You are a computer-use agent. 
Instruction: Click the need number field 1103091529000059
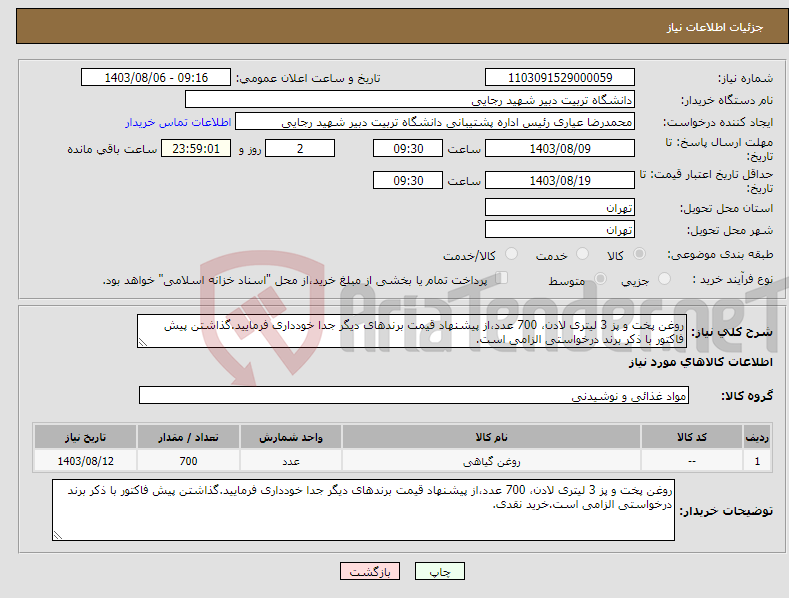560,78
